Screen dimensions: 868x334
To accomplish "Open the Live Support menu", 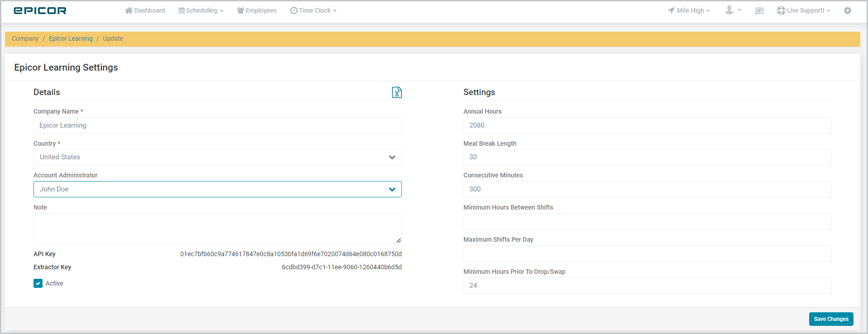I will coord(803,10).
